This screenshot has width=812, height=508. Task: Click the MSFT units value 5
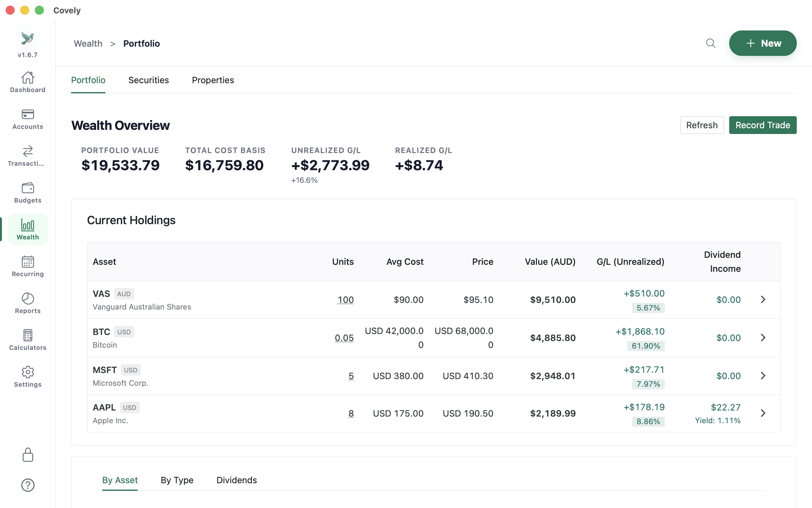tap(351, 376)
